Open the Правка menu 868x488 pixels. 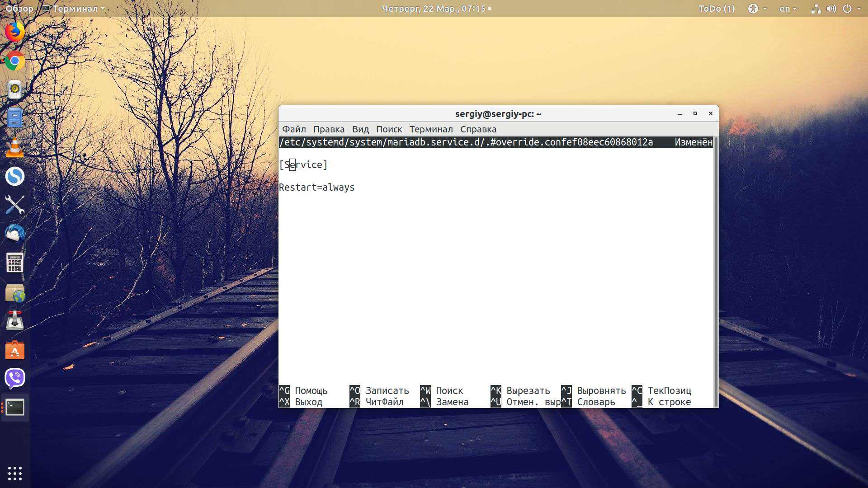click(329, 129)
